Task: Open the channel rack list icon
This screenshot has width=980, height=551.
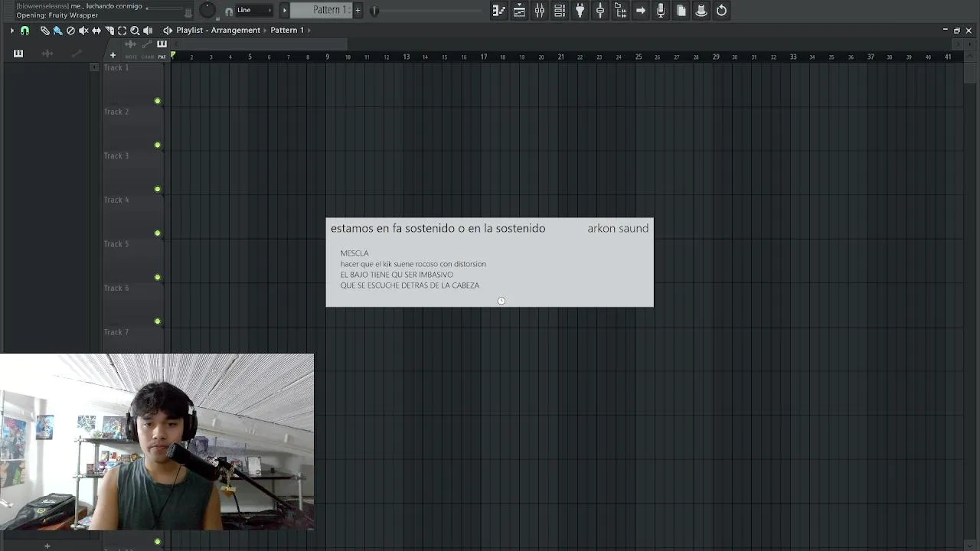Action: (560, 11)
